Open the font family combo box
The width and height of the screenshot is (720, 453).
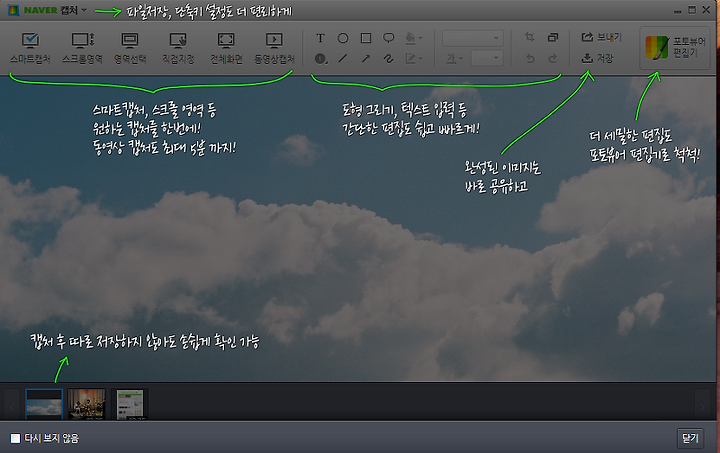[x=472, y=38]
